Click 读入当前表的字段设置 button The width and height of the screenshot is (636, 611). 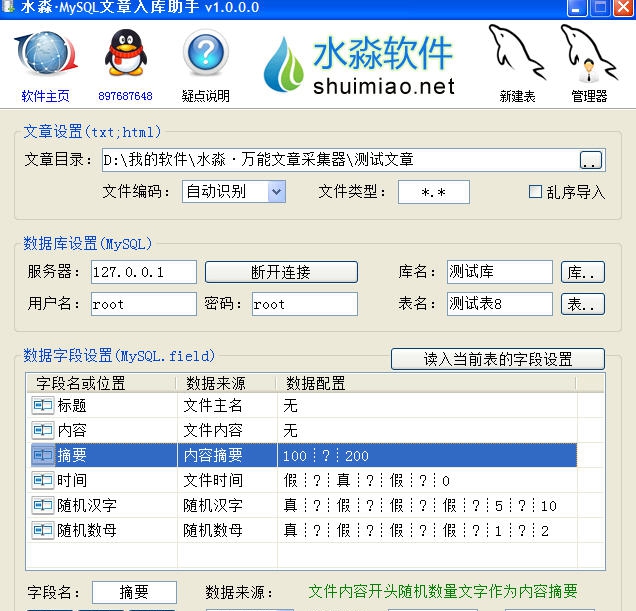pyautogui.click(x=498, y=359)
